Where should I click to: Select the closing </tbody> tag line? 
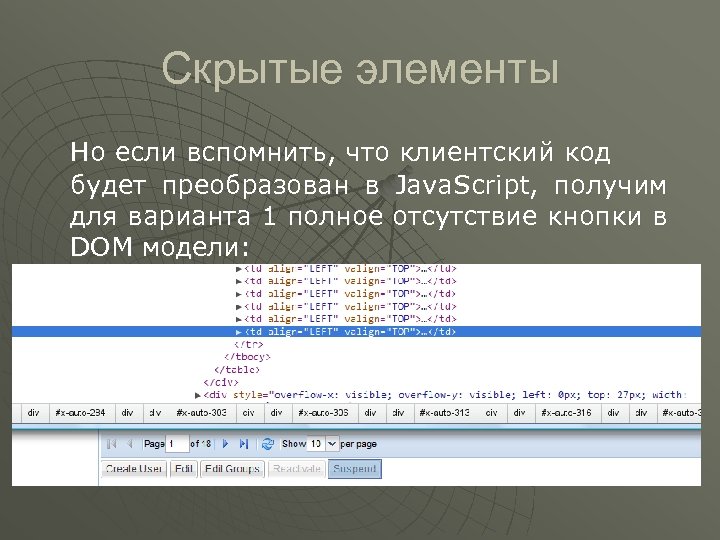pos(248,357)
